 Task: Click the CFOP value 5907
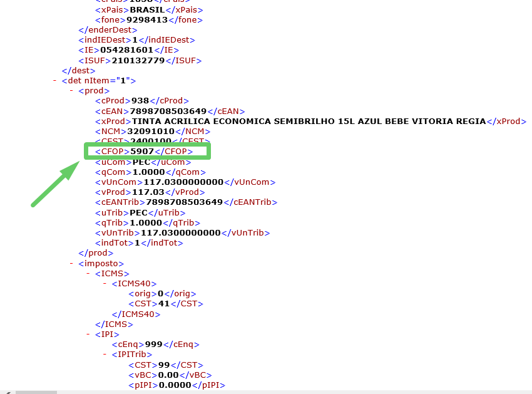pyautogui.click(x=142, y=151)
